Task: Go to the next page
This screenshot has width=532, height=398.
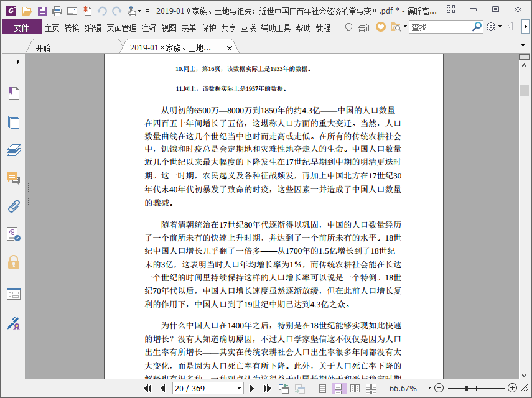Action: pyautogui.click(x=251, y=388)
